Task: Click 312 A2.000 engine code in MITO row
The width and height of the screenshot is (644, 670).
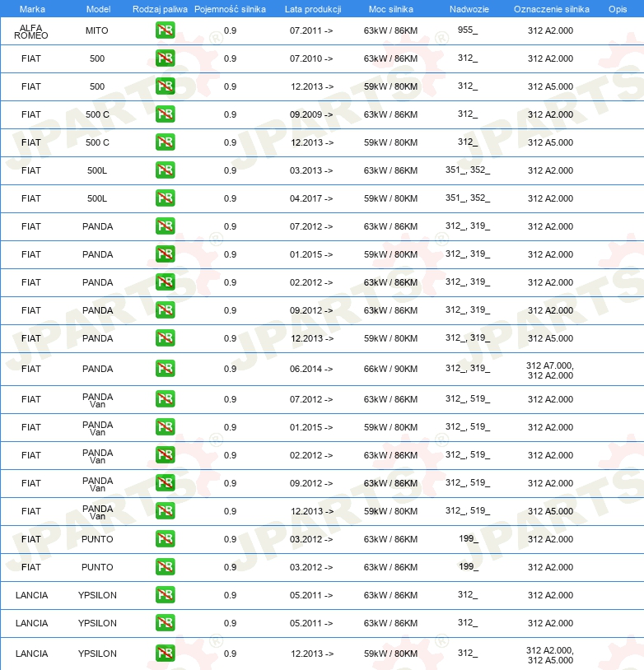Action: point(550,30)
